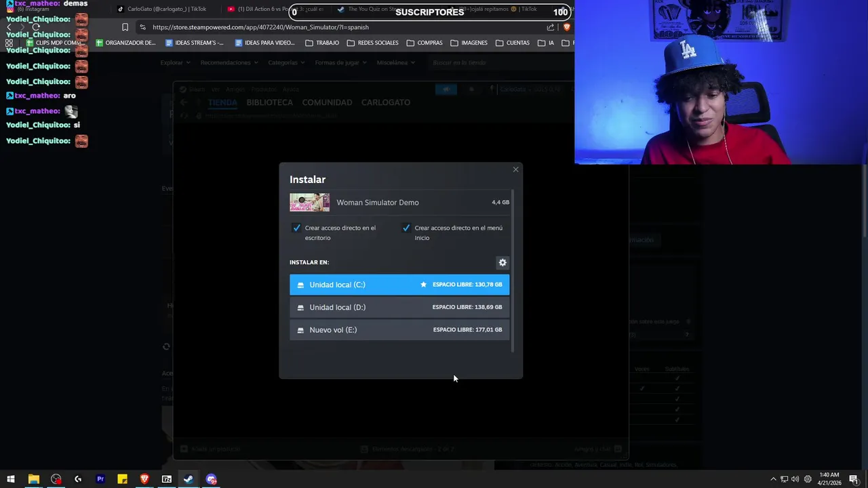The width and height of the screenshot is (868, 488).
Task: Open Adobe Premiere Pro from taskbar
Action: (x=100, y=479)
